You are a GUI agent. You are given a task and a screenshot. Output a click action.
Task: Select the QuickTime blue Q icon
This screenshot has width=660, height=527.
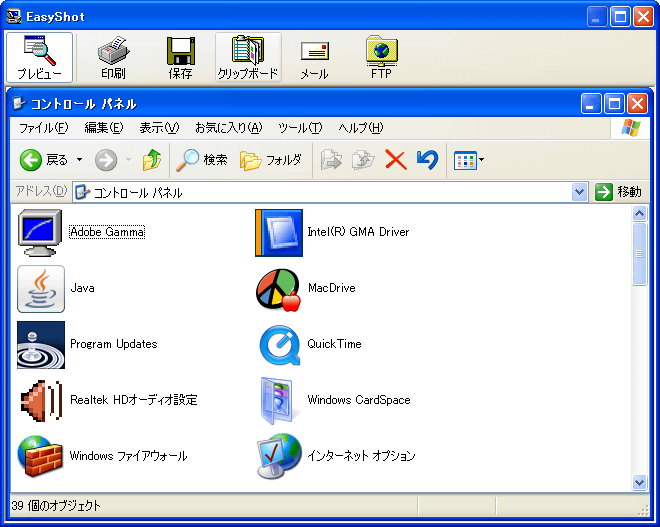coord(279,345)
